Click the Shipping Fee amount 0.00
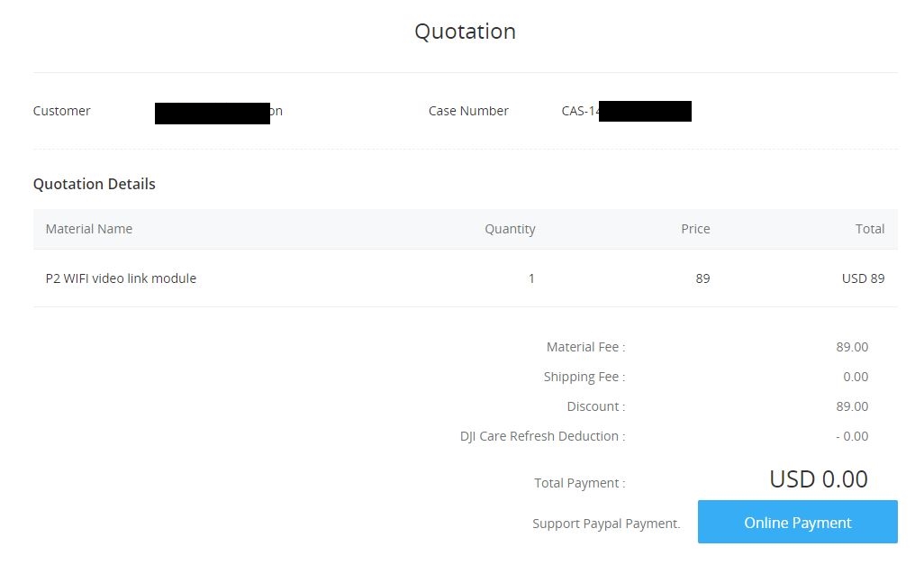This screenshot has width=924, height=565. (856, 377)
